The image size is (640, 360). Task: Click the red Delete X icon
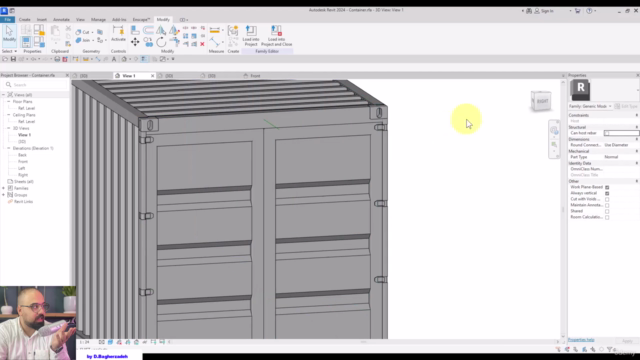tap(202, 44)
